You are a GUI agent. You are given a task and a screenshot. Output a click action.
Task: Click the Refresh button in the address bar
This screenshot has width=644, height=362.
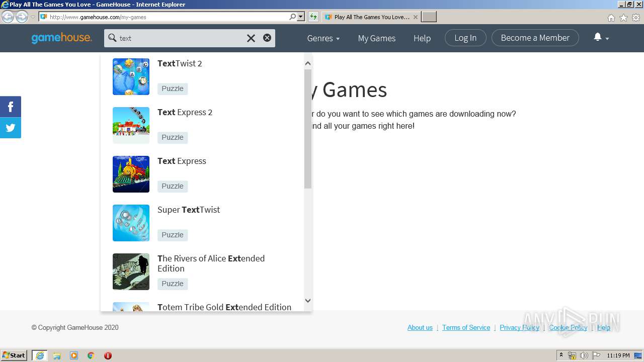click(x=313, y=17)
